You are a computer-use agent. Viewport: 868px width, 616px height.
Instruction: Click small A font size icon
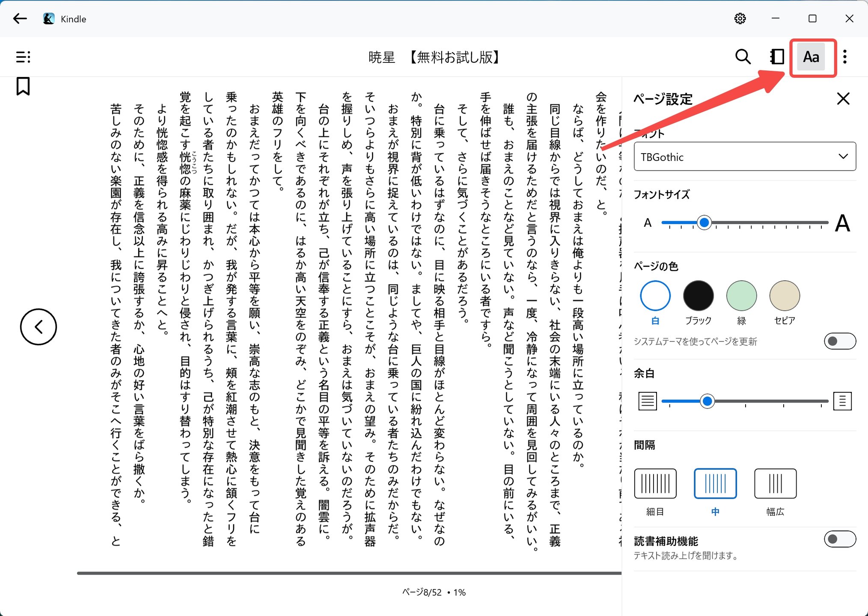pos(648,223)
